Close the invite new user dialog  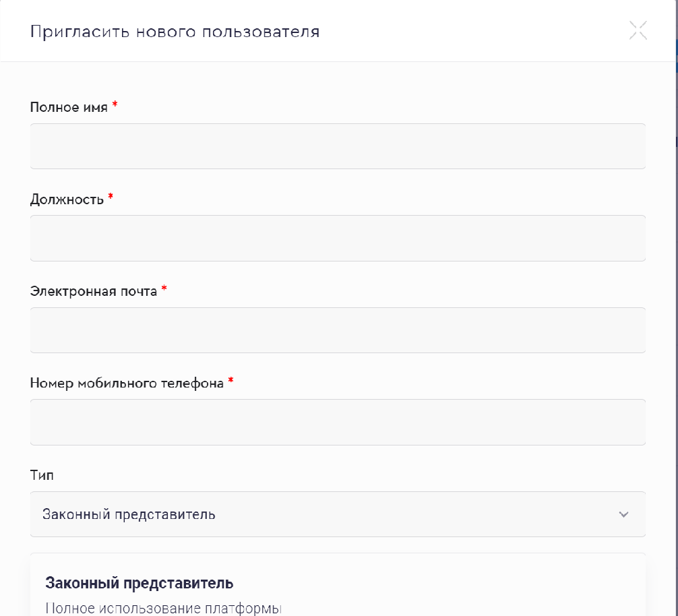pyautogui.click(x=638, y=30)
